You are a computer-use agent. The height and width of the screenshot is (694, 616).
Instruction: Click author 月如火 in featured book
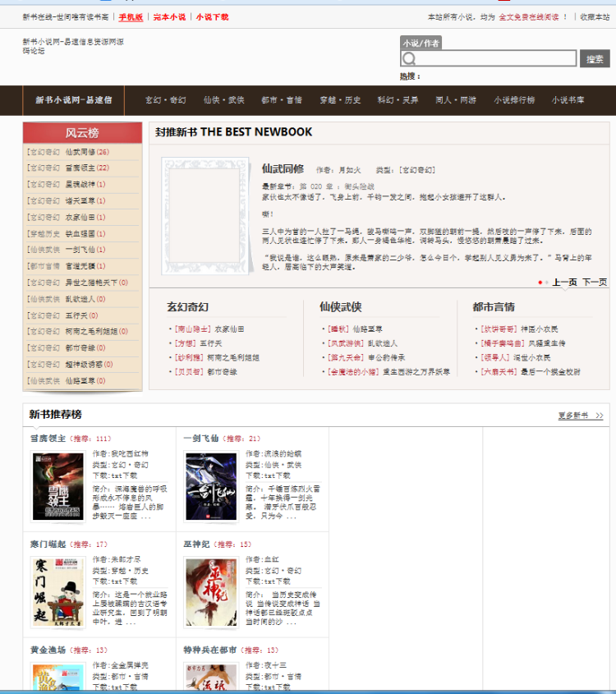tap(350, 170)
